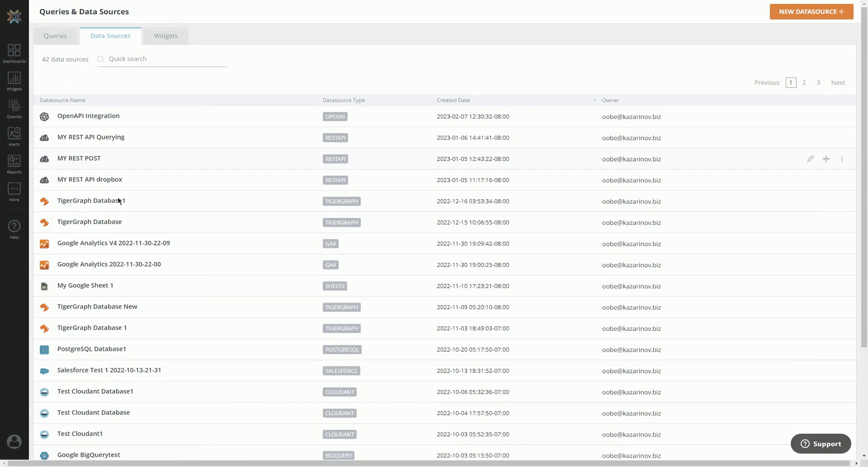
Task: Sort by Created Date column header
Action: coord(453,100)
